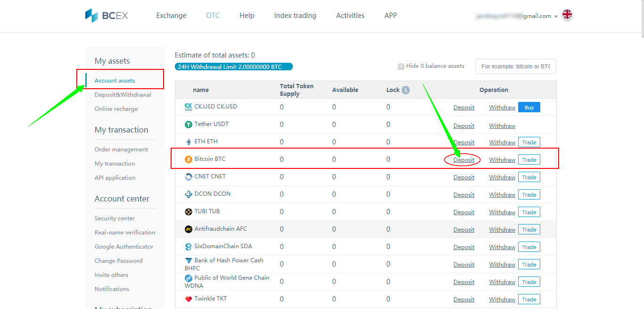
Task: Open the Index trading menu
Action: click(295, 16)
